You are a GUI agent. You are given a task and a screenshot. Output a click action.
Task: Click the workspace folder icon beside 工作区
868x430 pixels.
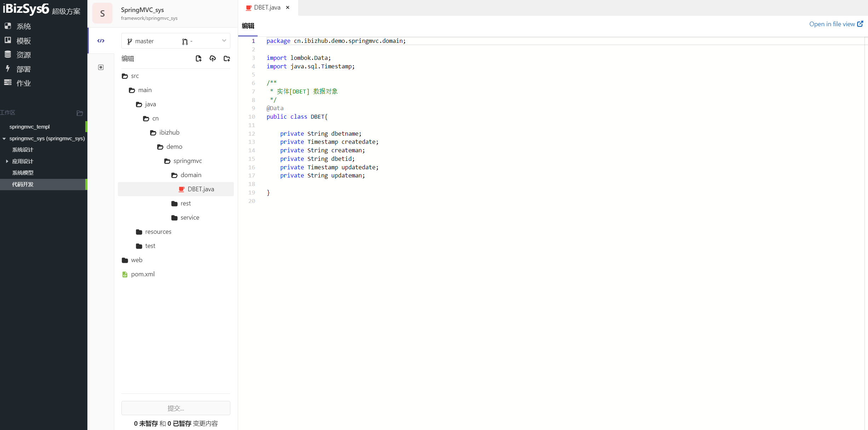(x=80, y=113)
